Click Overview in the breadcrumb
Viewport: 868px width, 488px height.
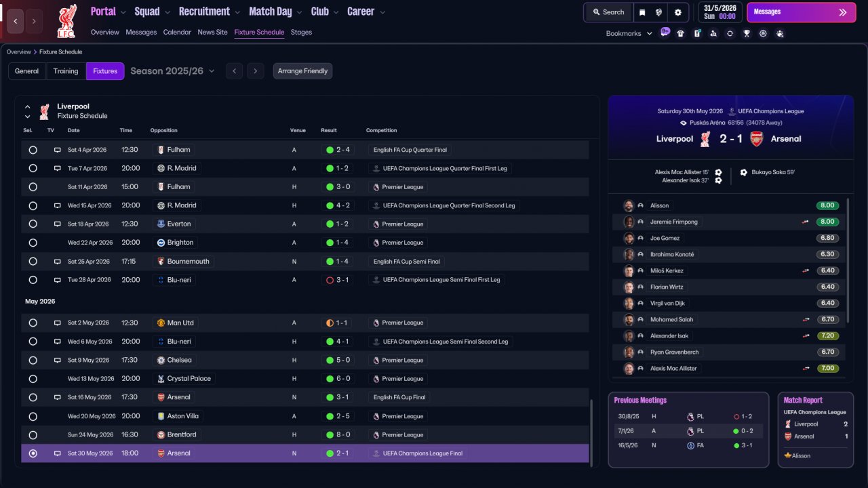[x=19, y=52]
